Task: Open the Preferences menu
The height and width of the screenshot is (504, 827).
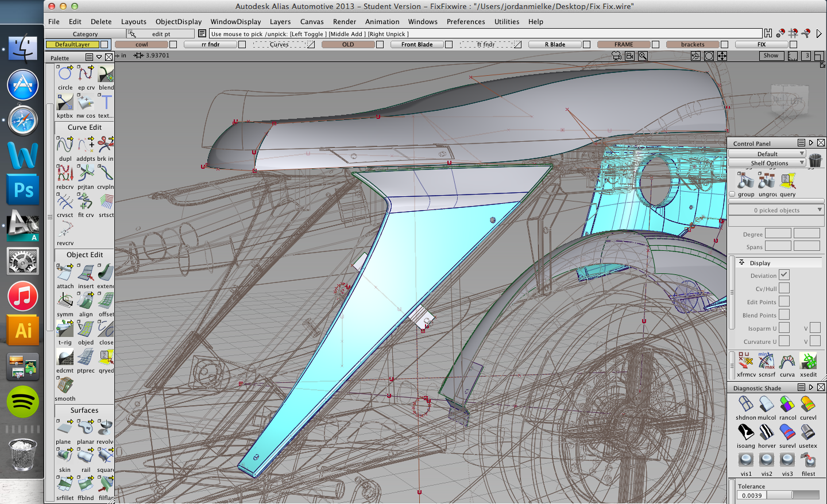Action: pos(466,22)
